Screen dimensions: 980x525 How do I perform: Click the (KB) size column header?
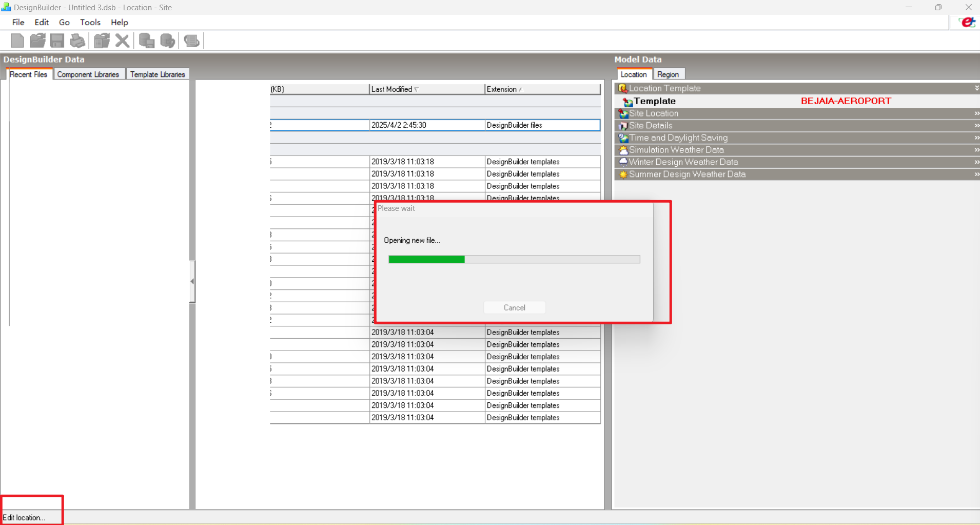point(320,89)
